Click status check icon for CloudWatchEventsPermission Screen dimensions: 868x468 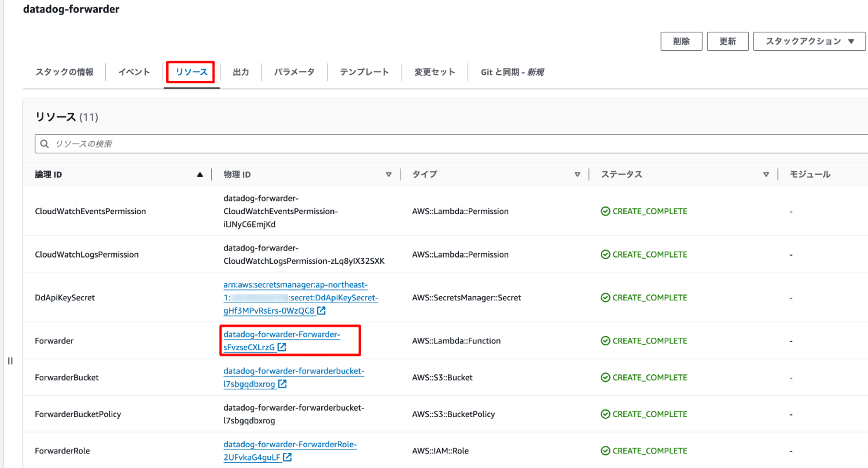click(x=605, y=211)
